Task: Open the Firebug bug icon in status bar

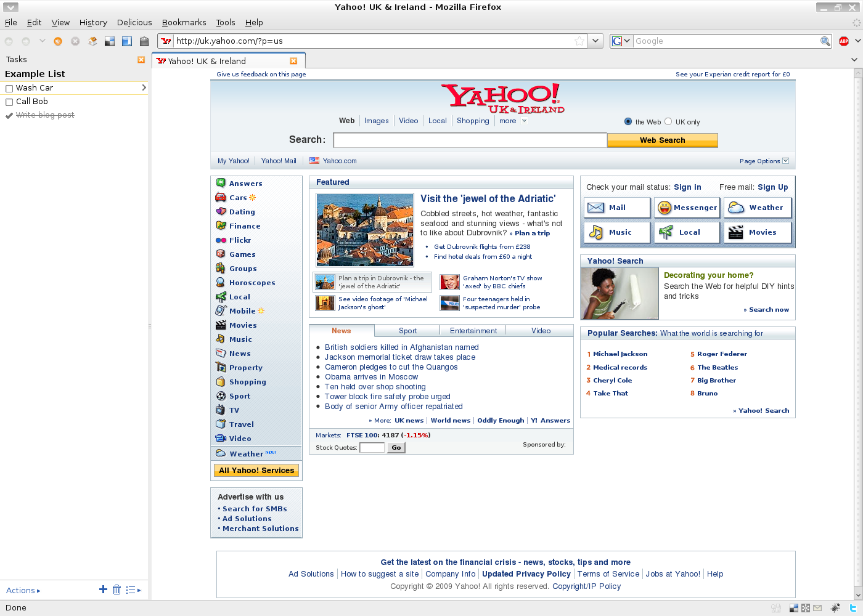Action: tap(835, 608)
